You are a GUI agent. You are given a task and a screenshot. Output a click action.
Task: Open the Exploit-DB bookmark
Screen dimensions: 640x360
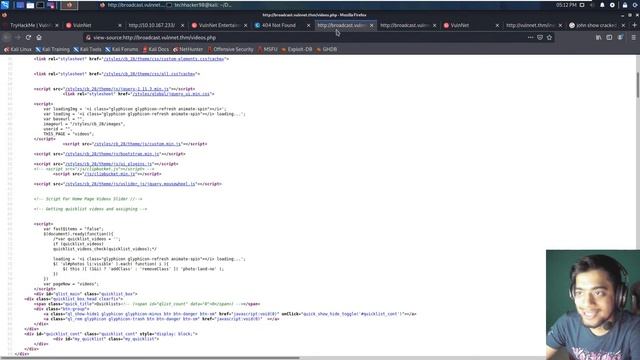pyautogui.click(x=297, y=49)
